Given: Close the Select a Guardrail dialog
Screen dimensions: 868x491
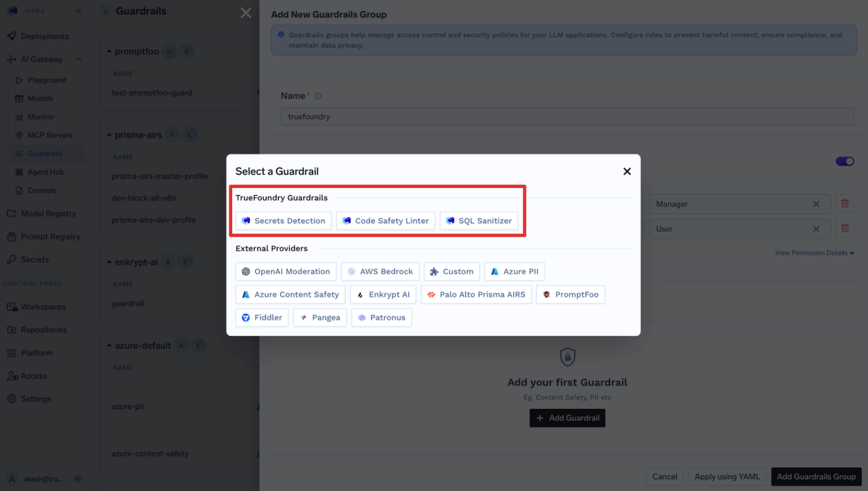Looking at the screenshot, I should (627, 171).
